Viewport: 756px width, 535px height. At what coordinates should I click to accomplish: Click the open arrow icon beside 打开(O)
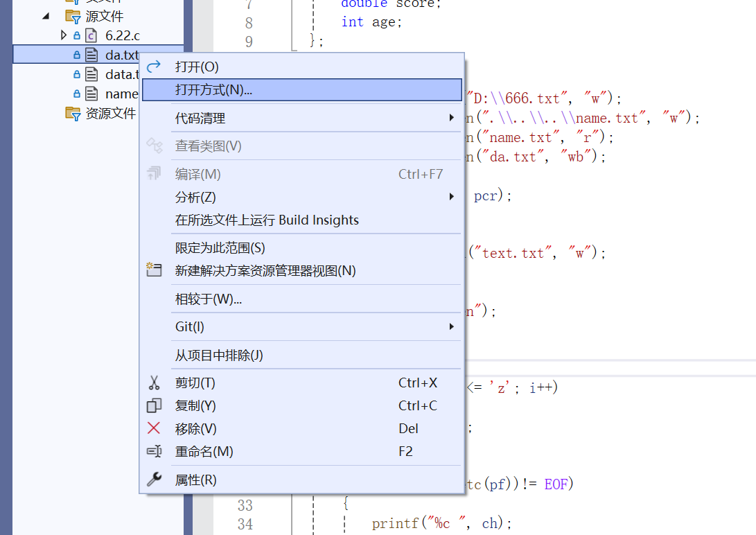click(154, 67)
